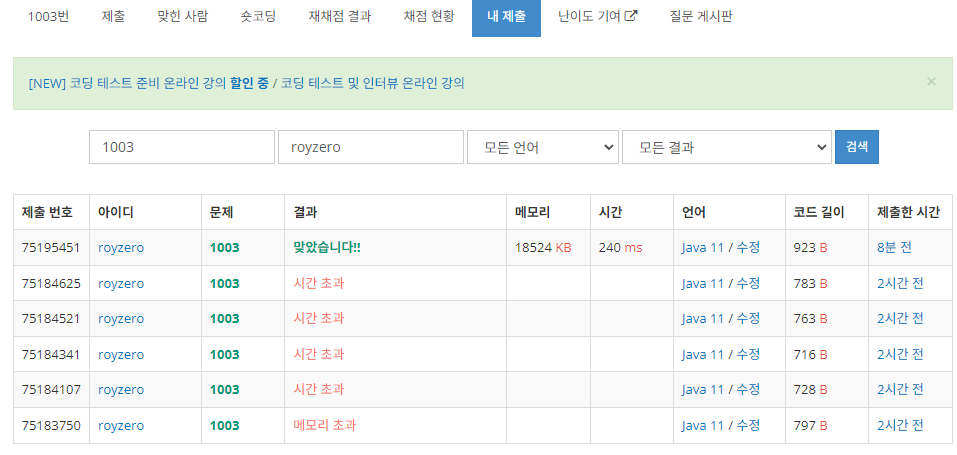Screen dimensions: 957x455
Task: Open problem 1003 link in row 75184521
Action: [x=225, y=319]
